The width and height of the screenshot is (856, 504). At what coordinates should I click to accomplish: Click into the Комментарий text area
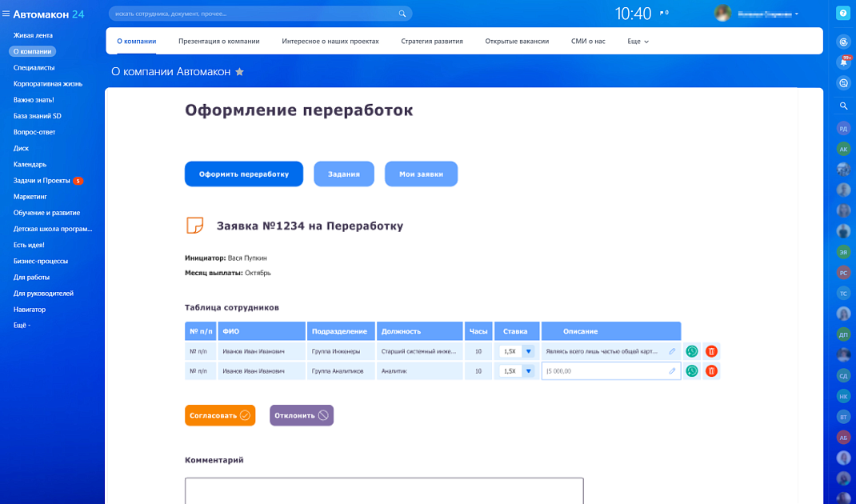tap(384, 490)
